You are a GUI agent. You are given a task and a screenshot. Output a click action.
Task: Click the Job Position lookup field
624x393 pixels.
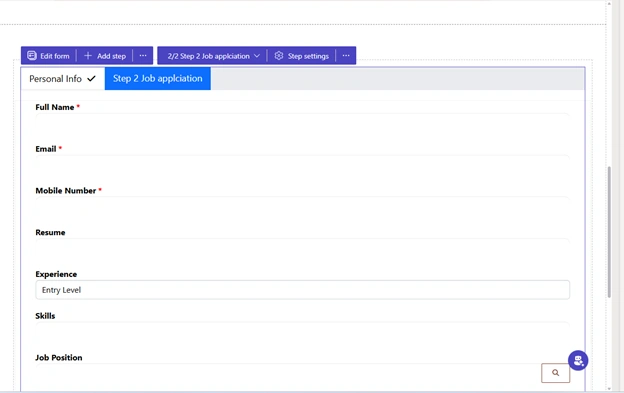(x=288, y=373)
